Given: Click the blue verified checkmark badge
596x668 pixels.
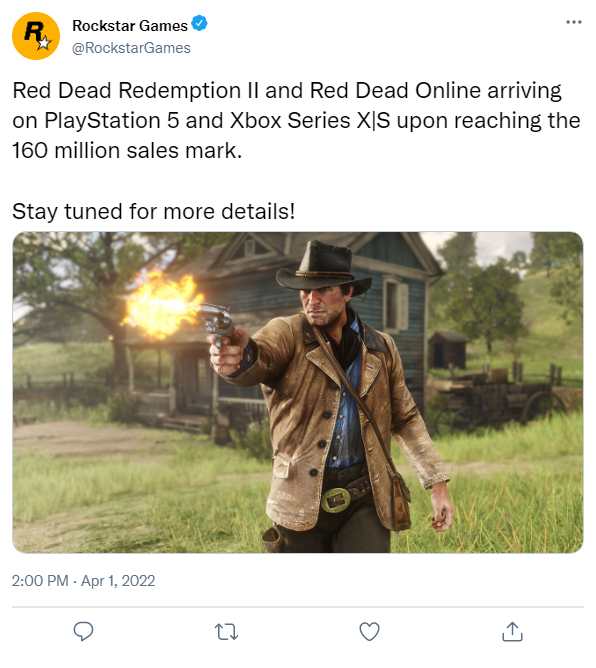Looking at the screenshot, I should pyautogui.click(x=199, y=23).
